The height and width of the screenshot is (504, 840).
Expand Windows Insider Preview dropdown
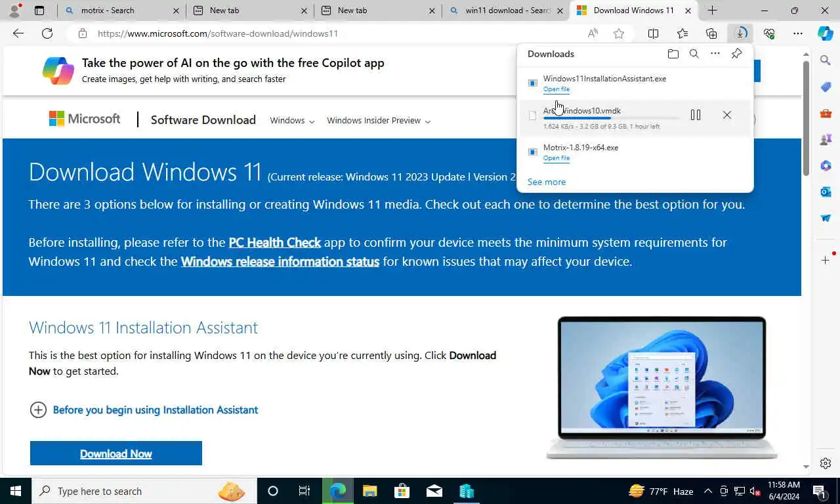[x=379, y=121]
